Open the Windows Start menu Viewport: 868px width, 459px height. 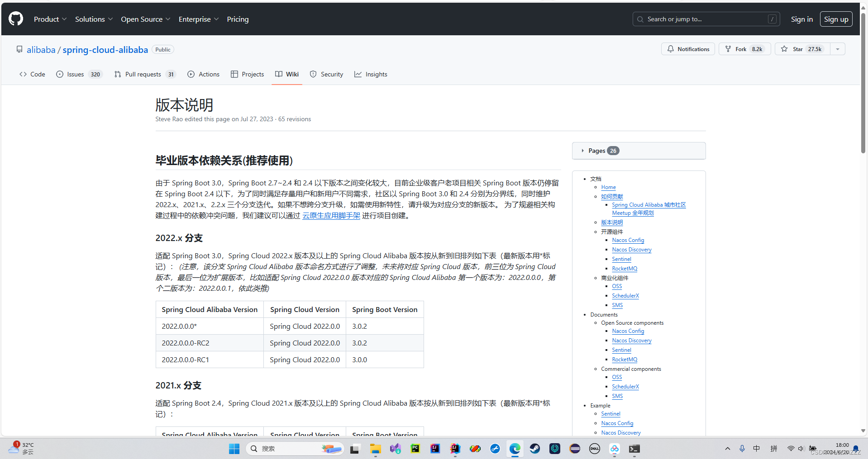234,449
